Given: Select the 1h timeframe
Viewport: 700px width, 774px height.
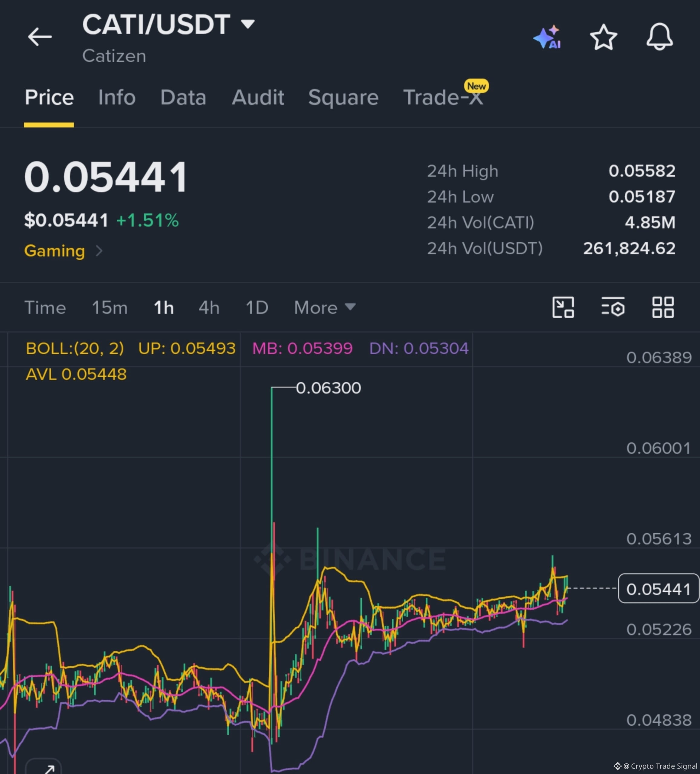Looking at the screenshot, I should click(x=164, y=307).
